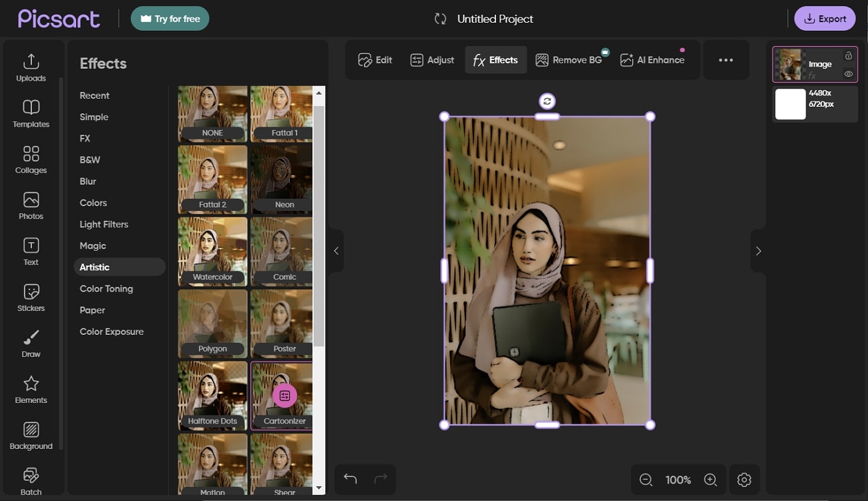The height and width of the screenshot is (501, 868).
Task: Toggle the lock on Image layer
Action: click(x=848, y=56)
